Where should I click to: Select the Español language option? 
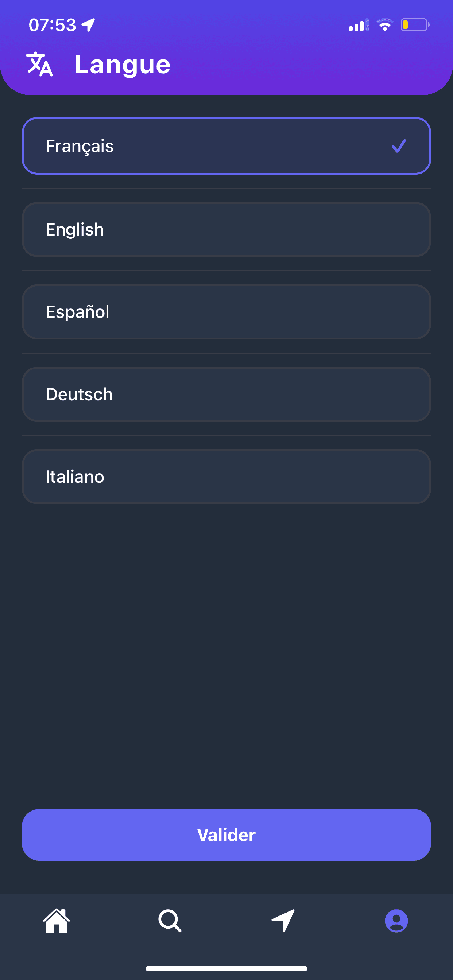click(x=226, y=312)
